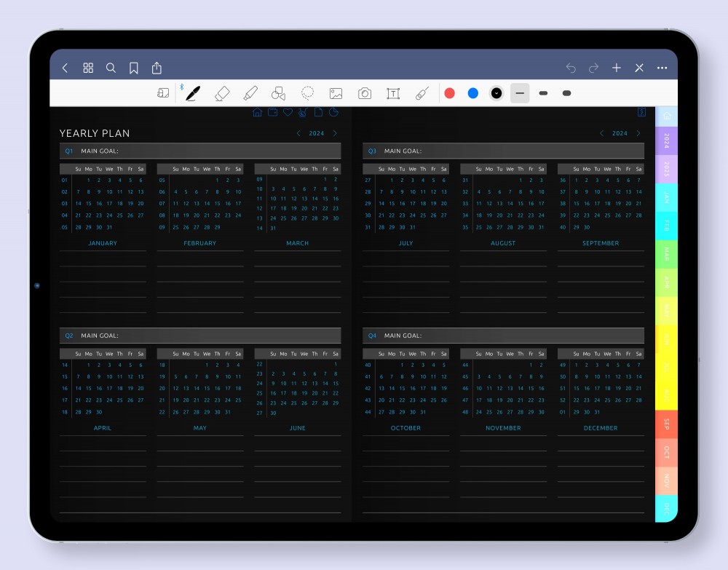The height and width of the screenshot is (570, 728).
Task: Open planner home page icon
Action: click(x=257, y=112)
